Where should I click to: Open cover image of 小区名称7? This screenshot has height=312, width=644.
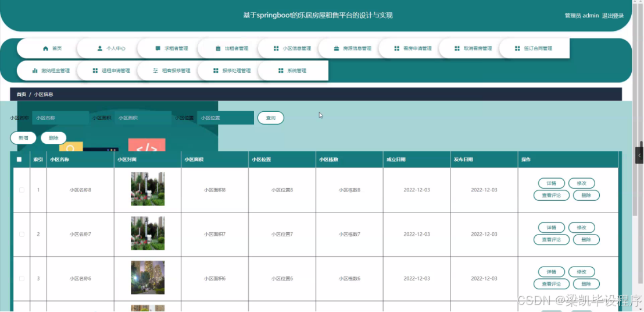tap(148, 233)
